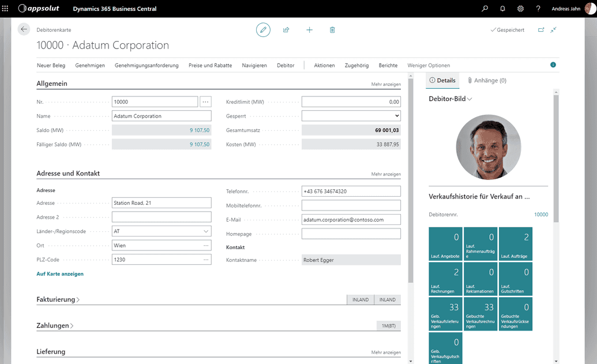Open the Lauf. Aufträge tile
Viewport: 597px width, 364px height.
(515, 244)
